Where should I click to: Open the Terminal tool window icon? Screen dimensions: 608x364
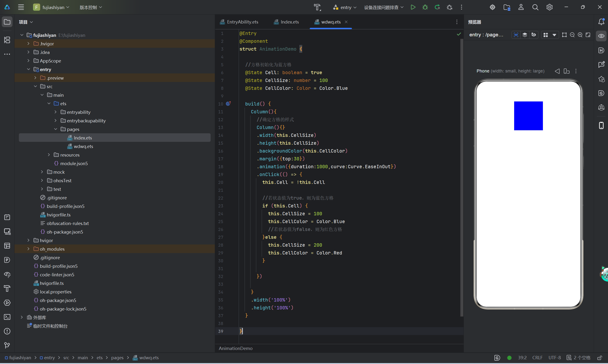(x=7, y=317)
